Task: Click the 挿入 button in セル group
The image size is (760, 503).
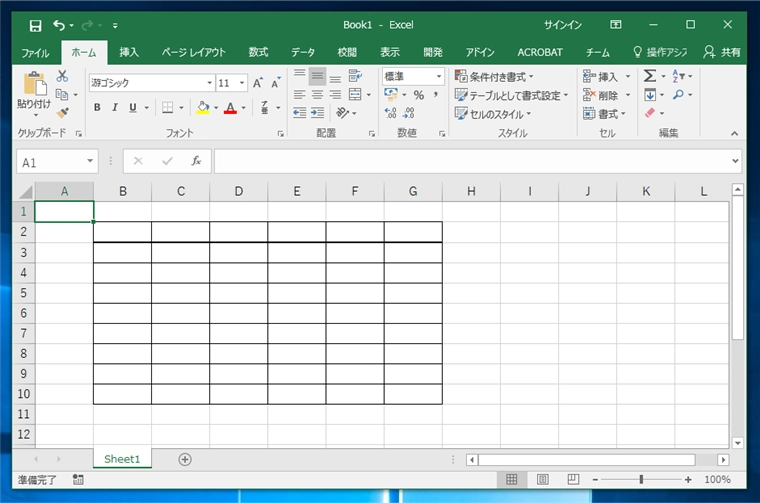Action: tap(606, 77)
